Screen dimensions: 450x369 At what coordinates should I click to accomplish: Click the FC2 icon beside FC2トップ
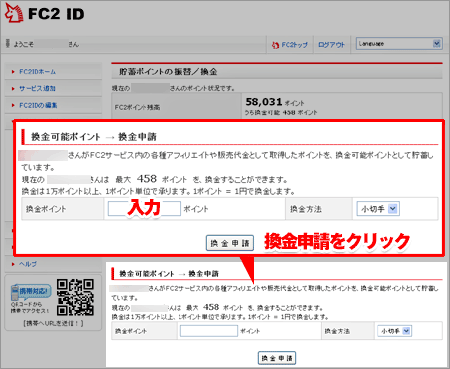click(x=275, y=45)
